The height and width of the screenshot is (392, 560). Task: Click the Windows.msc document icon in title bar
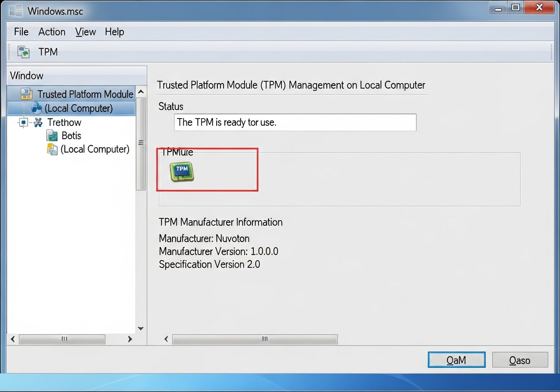point(15,10)
